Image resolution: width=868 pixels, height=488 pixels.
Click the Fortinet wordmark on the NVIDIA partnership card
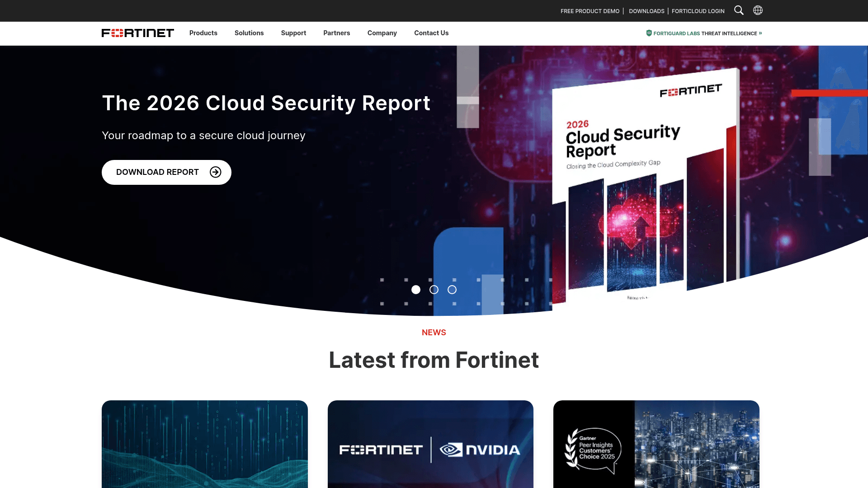[x=380, y=450]
